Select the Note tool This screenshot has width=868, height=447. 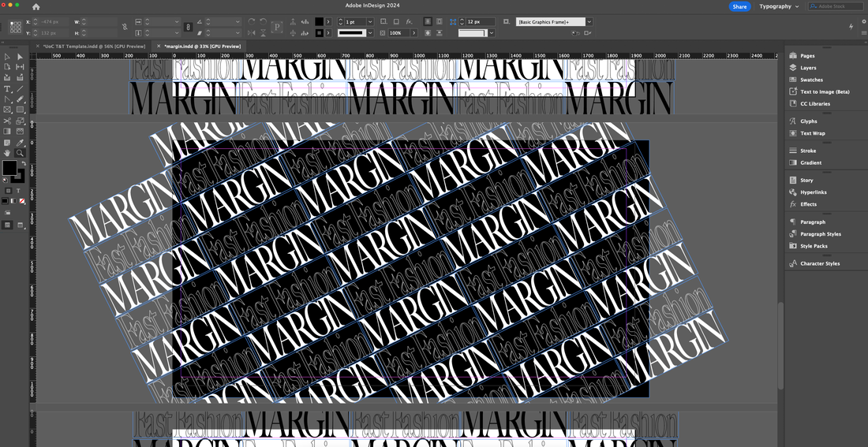[x=7, y=142]
